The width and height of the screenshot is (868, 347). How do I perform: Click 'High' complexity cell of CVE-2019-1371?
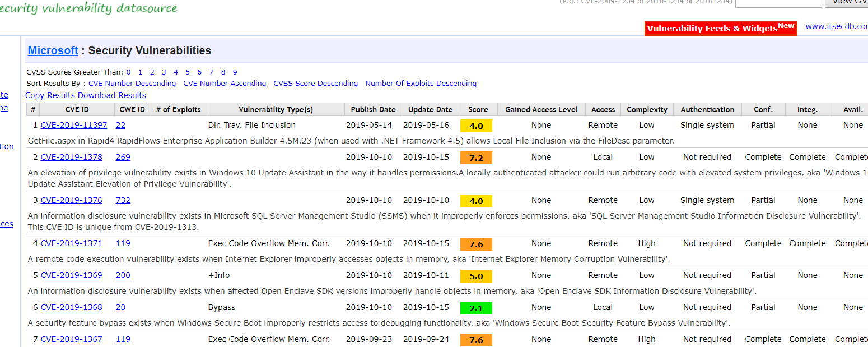pyautogui.click(x=647, y=243)
